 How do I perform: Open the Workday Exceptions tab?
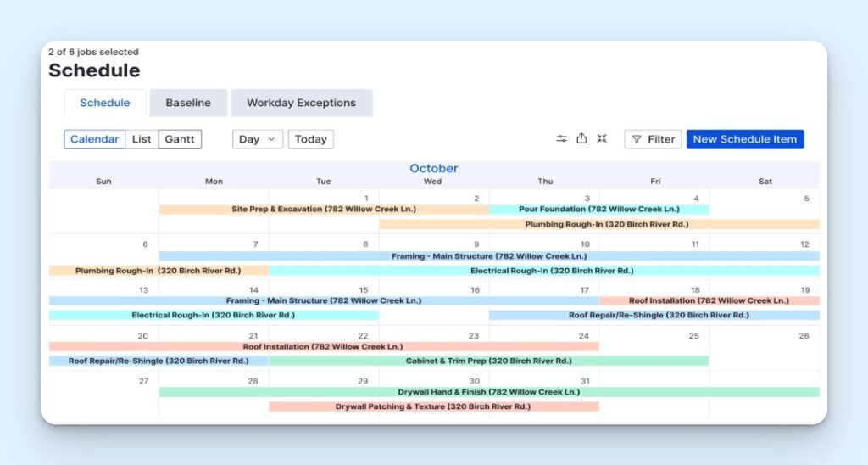click(302, 103)
